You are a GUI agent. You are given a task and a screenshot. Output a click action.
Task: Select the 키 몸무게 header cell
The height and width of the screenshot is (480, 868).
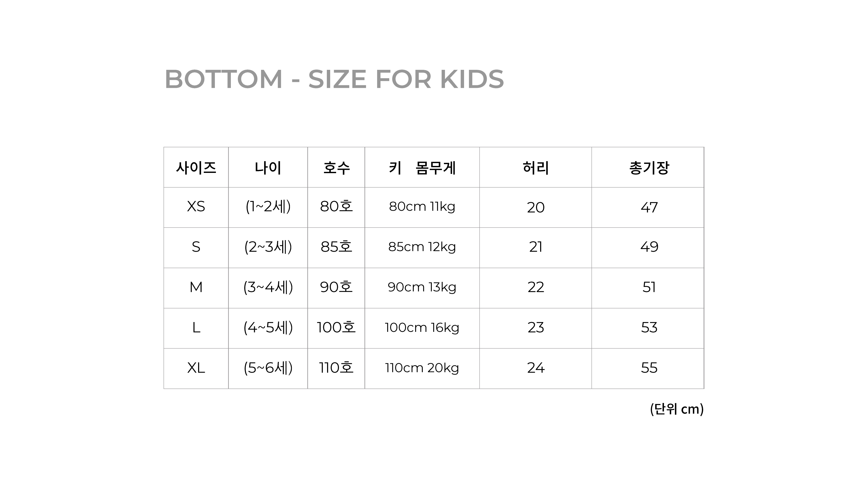click(x=422, y=168)
